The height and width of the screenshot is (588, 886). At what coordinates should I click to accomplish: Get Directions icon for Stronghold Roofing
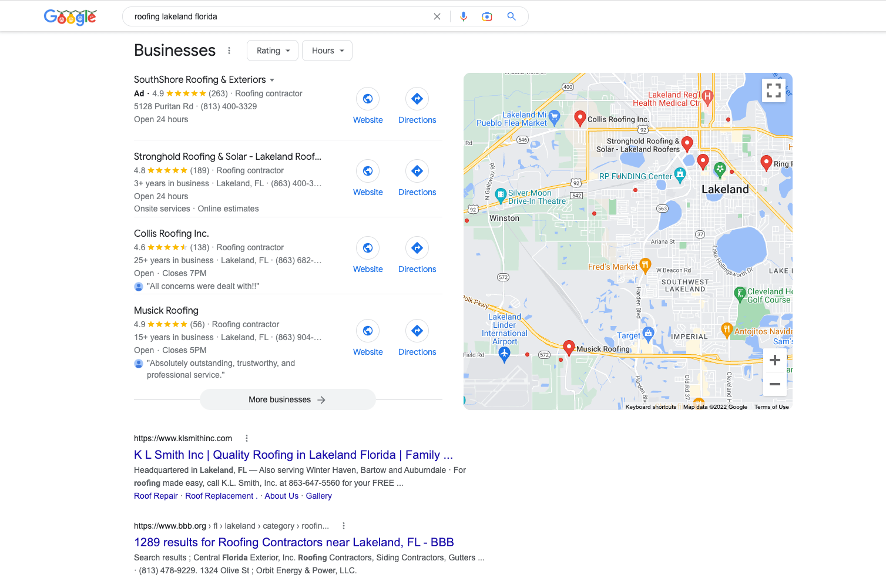tap(417, 171)
